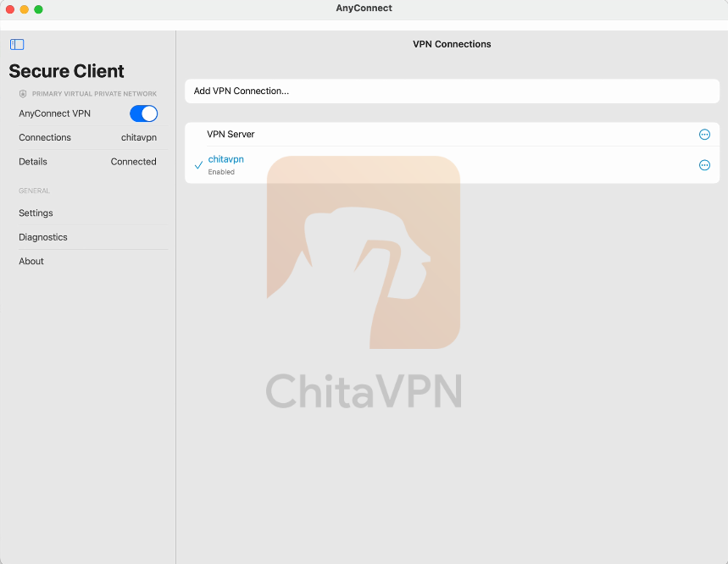Click the checkmark icon next to chitavpn

tap(198, 165)
